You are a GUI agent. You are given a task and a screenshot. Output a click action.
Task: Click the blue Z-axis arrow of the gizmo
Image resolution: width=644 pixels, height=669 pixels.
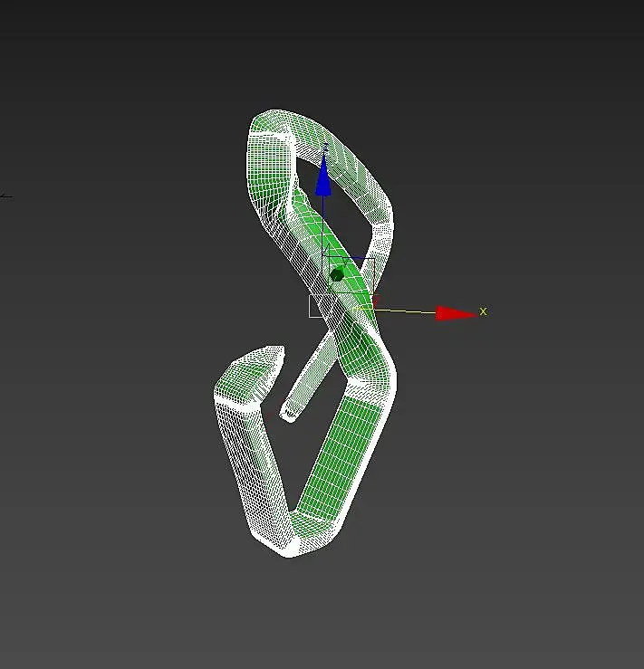(323, 176)
